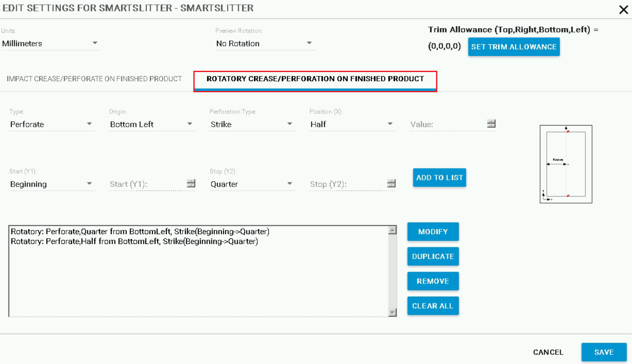Click the Value field stepper icon
The width and height of the screenshot is (632, 364).
pyautogui.click(x=491, y=123)
